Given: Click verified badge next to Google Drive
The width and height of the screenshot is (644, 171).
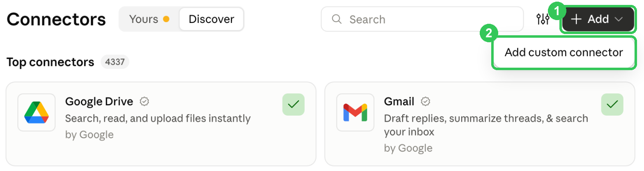Looking at the screenshot, I should click(x=144, y=101).
